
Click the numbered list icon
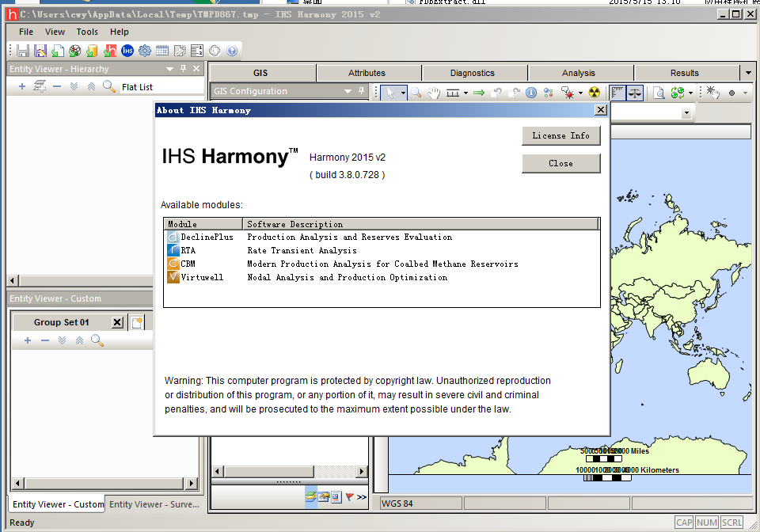coord(197,51)
